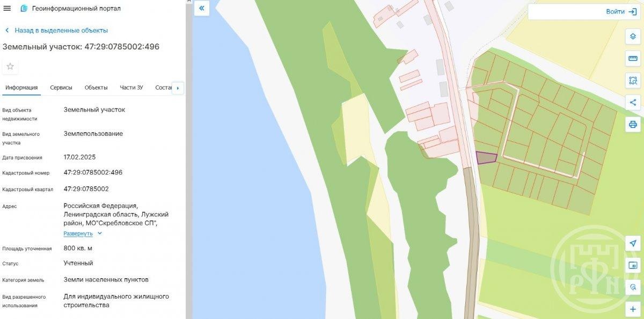Switch to the Сервисы tab
644x319 pixels.
[61, 88]
